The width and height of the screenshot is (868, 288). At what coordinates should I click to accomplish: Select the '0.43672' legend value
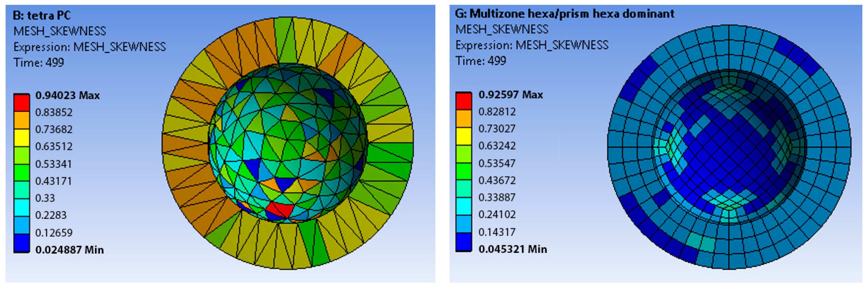pos(497,181)
